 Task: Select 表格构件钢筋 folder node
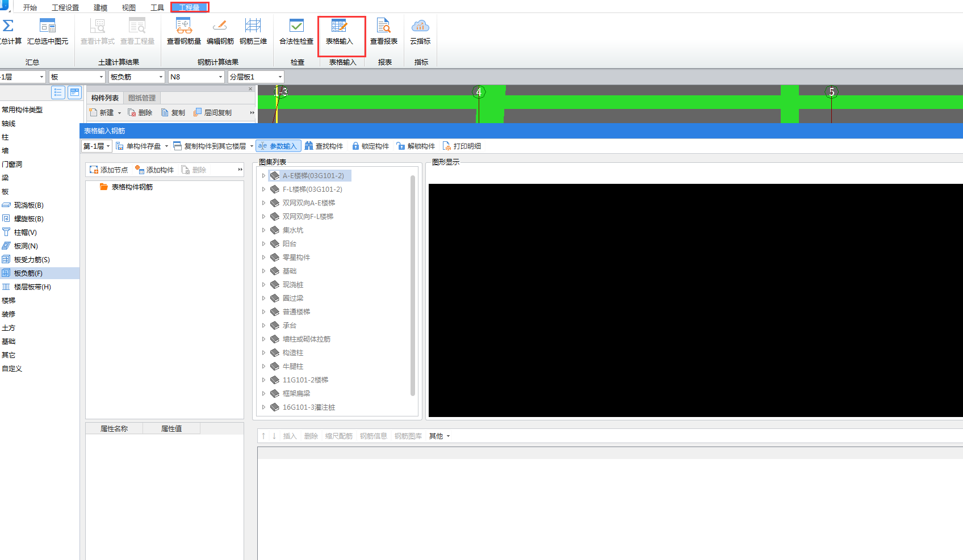coord(127,187)
